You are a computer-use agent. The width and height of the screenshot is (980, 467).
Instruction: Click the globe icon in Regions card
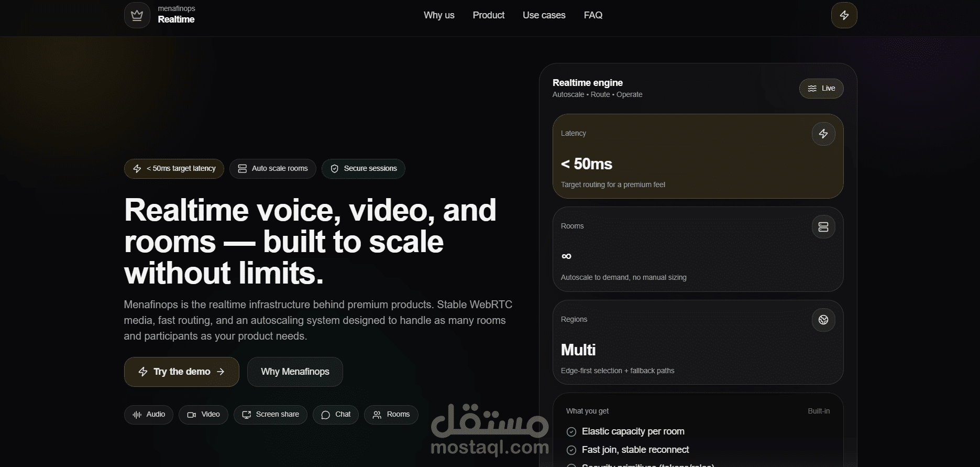[823, 320]
